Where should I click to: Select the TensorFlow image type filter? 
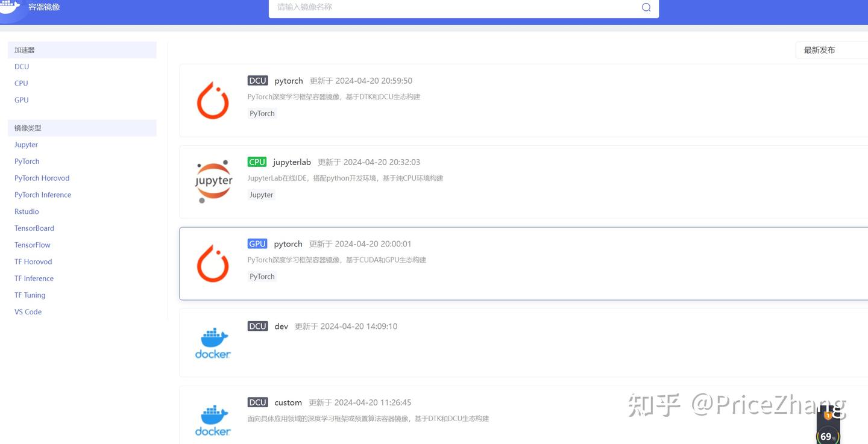coord(32,245)
